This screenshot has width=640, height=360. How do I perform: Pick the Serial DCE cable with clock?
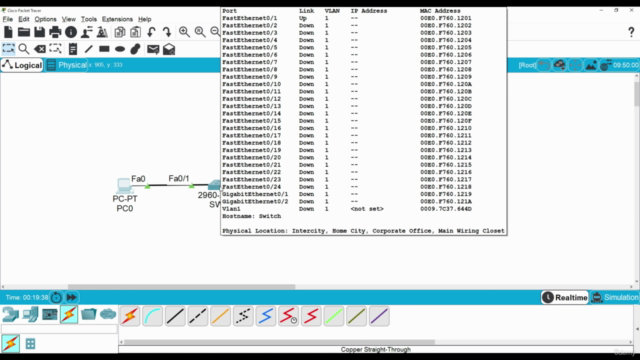click(289, 316)
